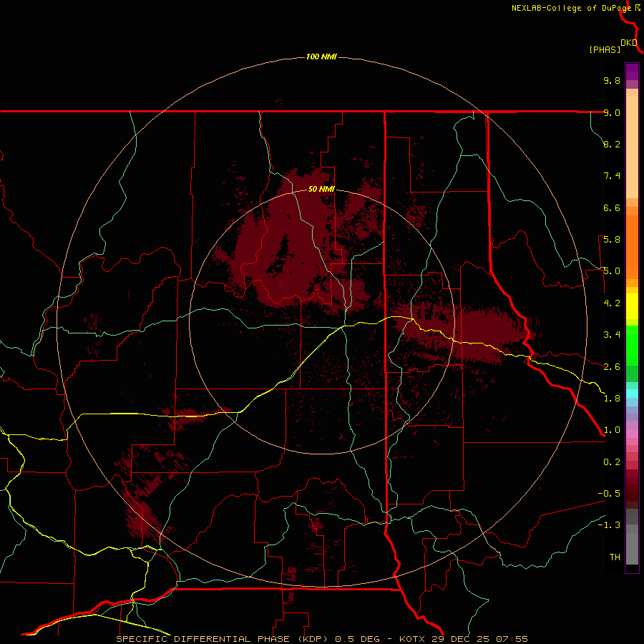Click the TH threshold label on the scale

pyautogui.click(x=615, y=557)
